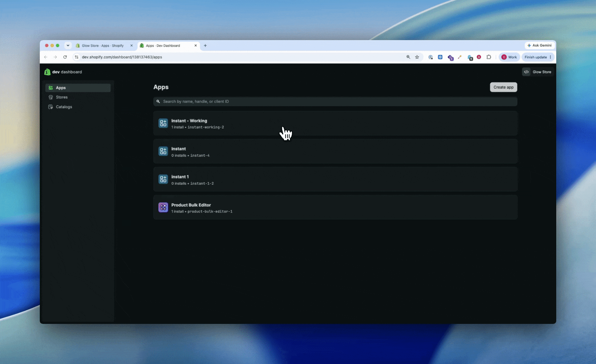
Task: Bookmark this page with the star icon
Action: [x=417, y=57]
